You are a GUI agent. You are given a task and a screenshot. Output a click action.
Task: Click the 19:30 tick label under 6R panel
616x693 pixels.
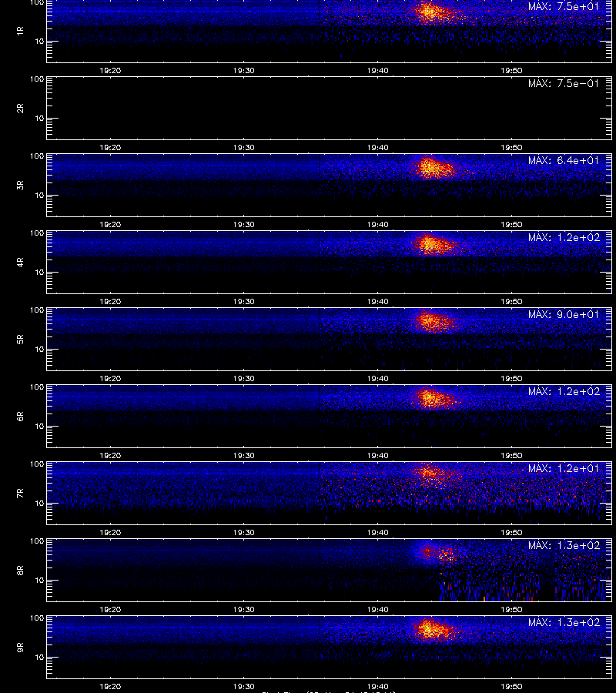(x=244, y=456)
